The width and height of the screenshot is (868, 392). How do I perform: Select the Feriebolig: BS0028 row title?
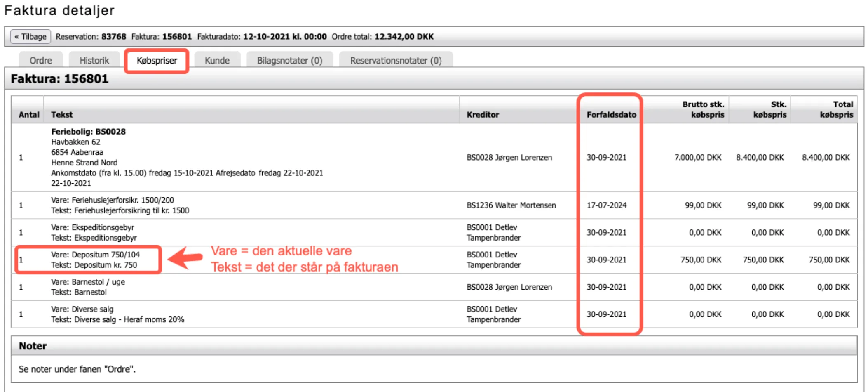88,132
